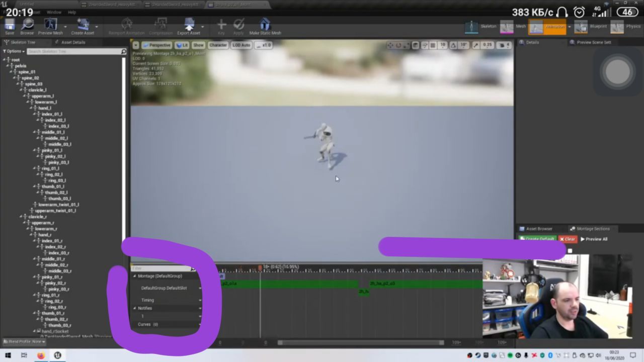Open the Windows Start menu
The width and height of the screenshot is (644, 362).
(x=8, y=355)
